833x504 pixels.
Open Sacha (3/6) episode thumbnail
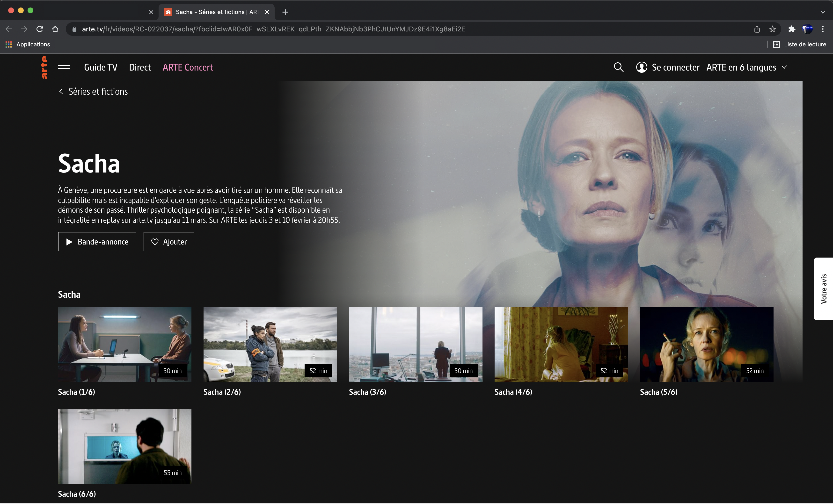coord(415,344)
